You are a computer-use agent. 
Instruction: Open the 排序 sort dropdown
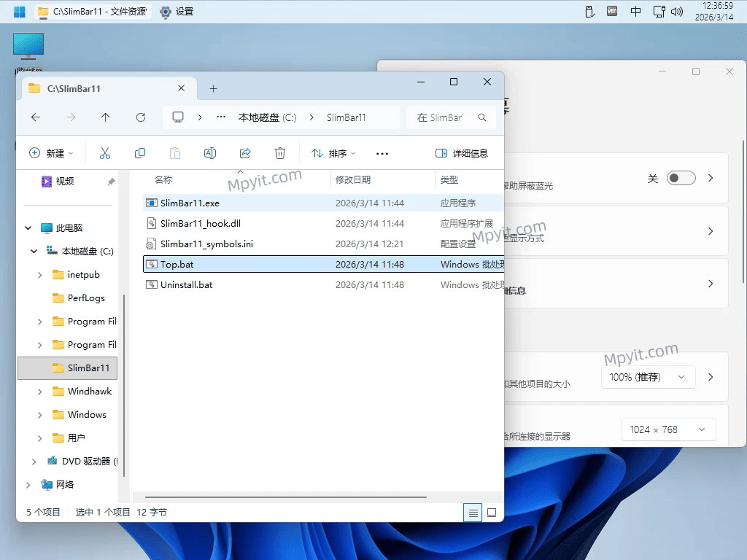334,153
